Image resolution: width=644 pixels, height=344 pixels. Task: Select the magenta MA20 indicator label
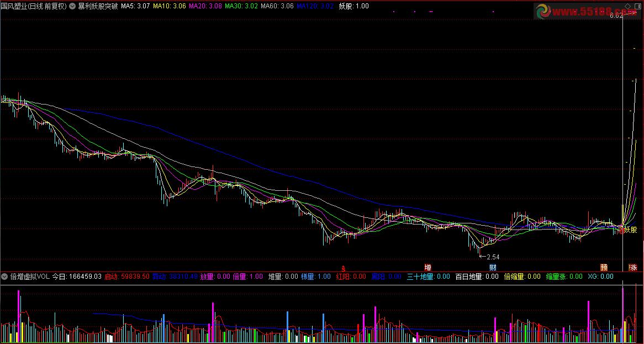(x=205, y=6)
